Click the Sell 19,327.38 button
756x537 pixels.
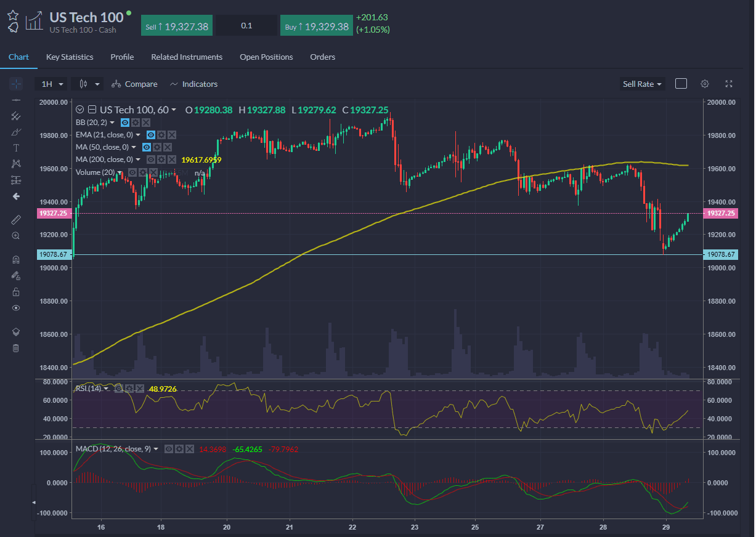[177, 26]
